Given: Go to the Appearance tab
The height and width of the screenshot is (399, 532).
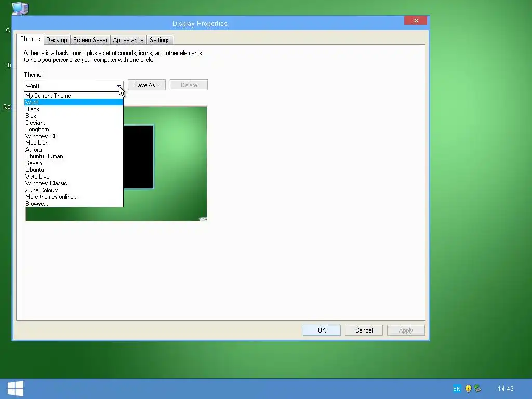Looking at the screenshot, I should point(128,40).
